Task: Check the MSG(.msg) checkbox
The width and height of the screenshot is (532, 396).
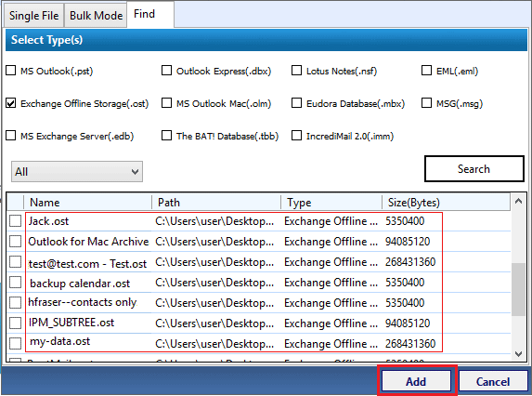Action: [x=426, y=103]
